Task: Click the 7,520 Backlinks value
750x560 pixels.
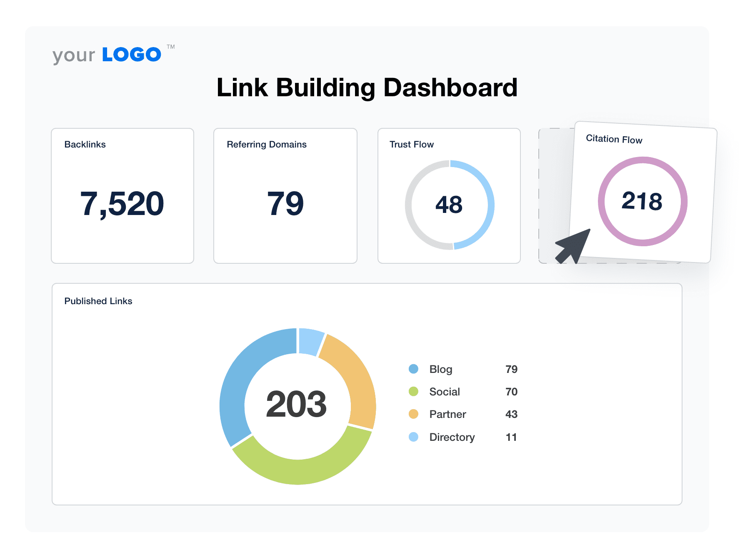Action: 122,203
